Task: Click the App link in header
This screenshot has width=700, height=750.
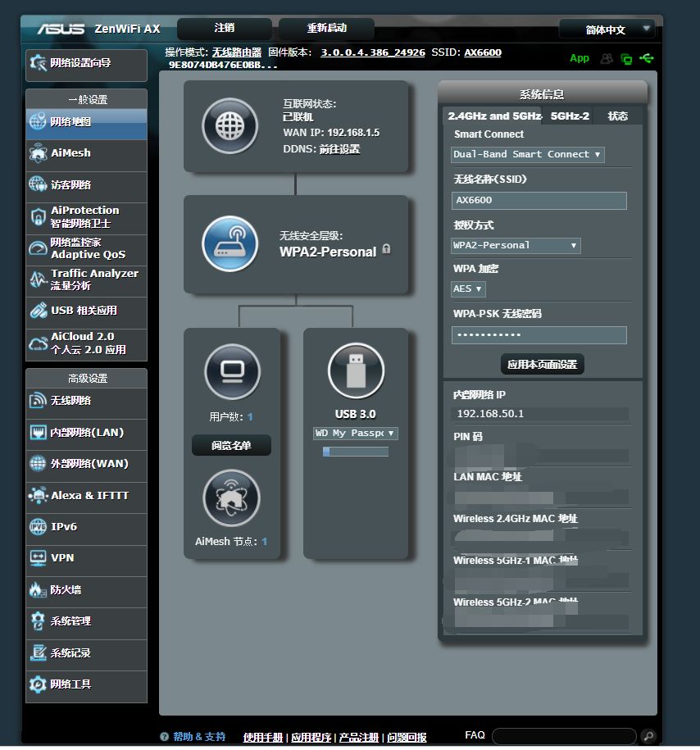Action: point(579,58)
